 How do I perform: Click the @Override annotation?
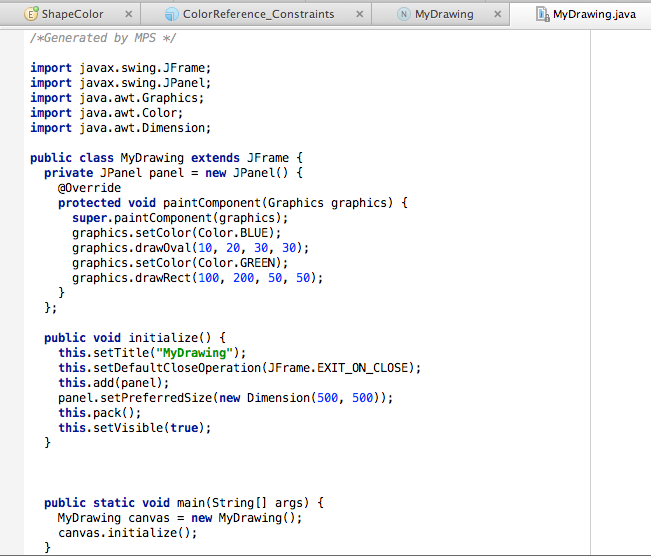(x=89, y=188)
